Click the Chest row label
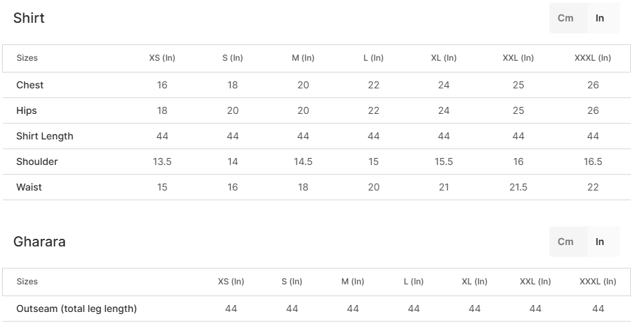This screenshot has height=332, width=644. [x=30, y=85]
